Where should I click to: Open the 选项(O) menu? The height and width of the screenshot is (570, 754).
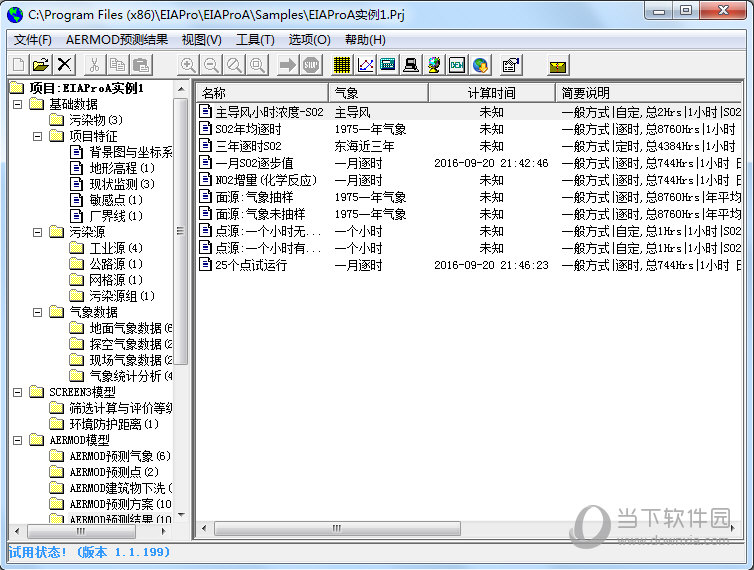309,40
